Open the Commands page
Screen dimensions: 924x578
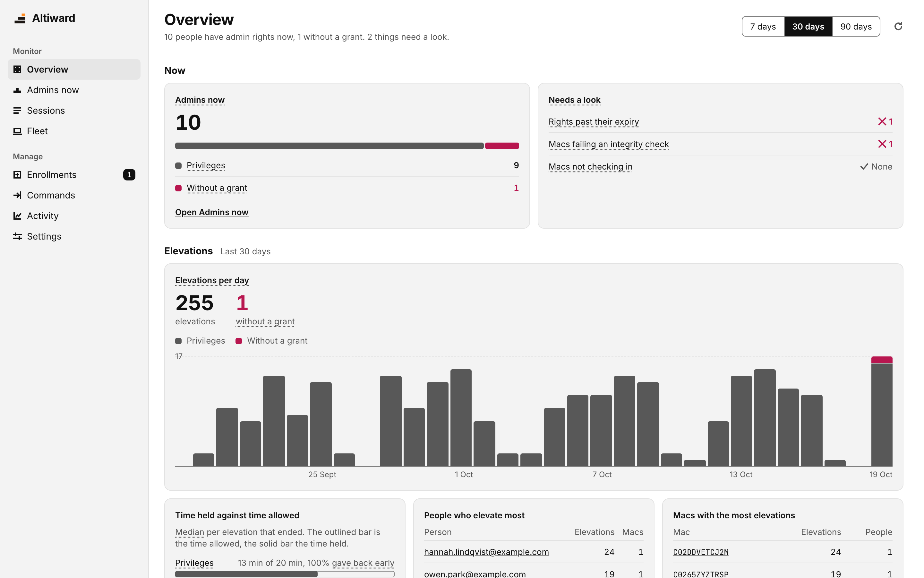(74, 195)
